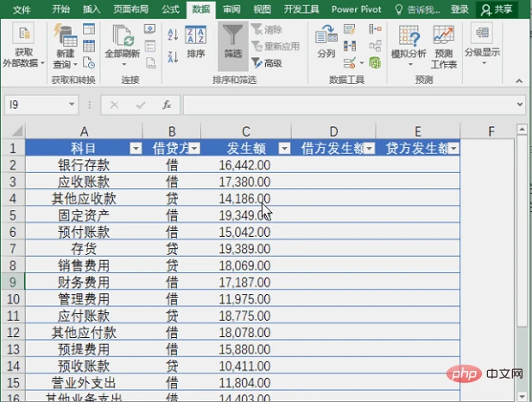Click Data Validation icon
This screenshot has height=402, width=532.
click(x=350, y=63)
